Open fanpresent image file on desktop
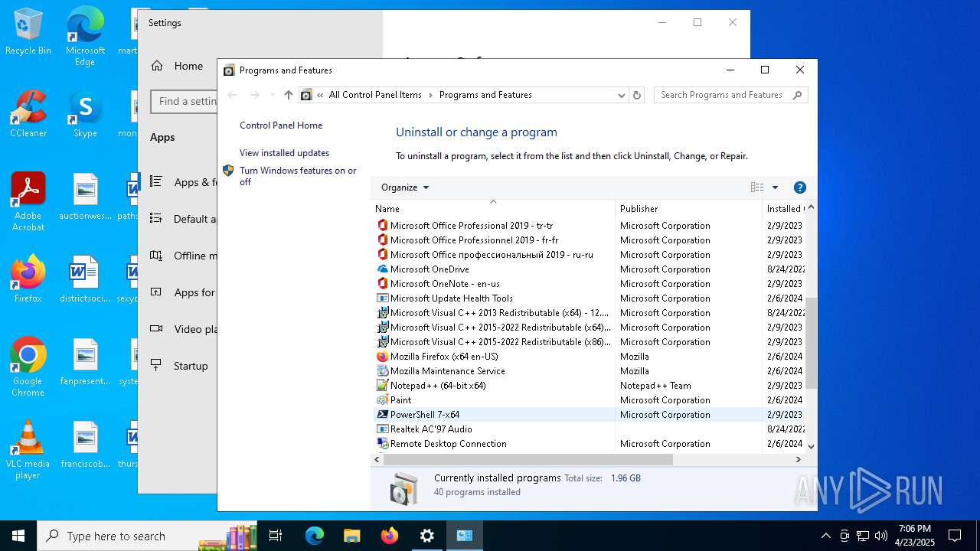The image size is (980, 551). point(85,362)
